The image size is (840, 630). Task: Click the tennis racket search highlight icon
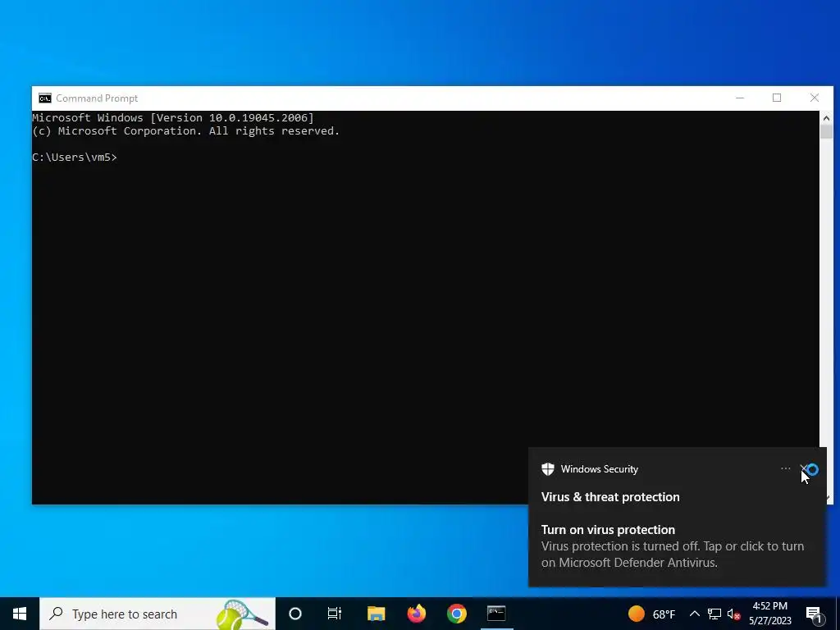point(242,614)
